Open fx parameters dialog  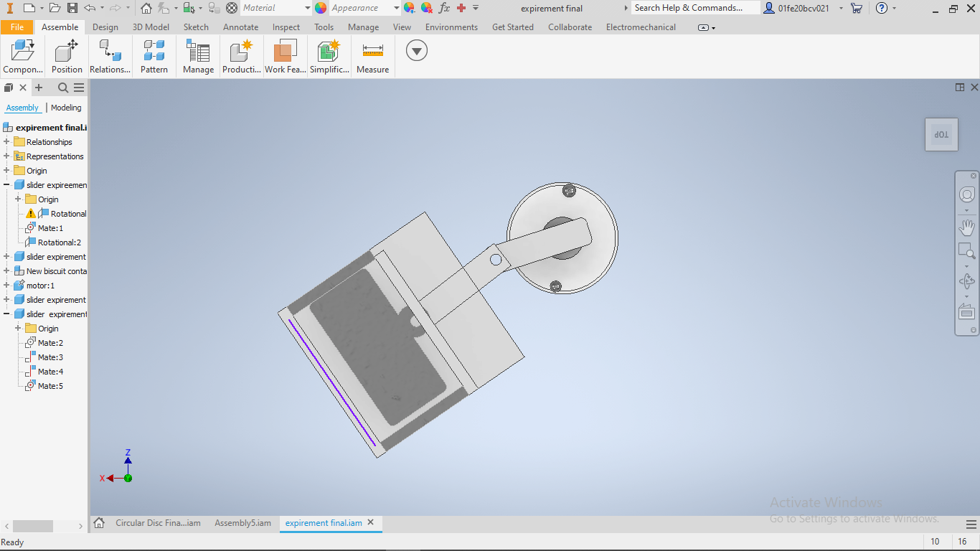(x=444, y=8)
